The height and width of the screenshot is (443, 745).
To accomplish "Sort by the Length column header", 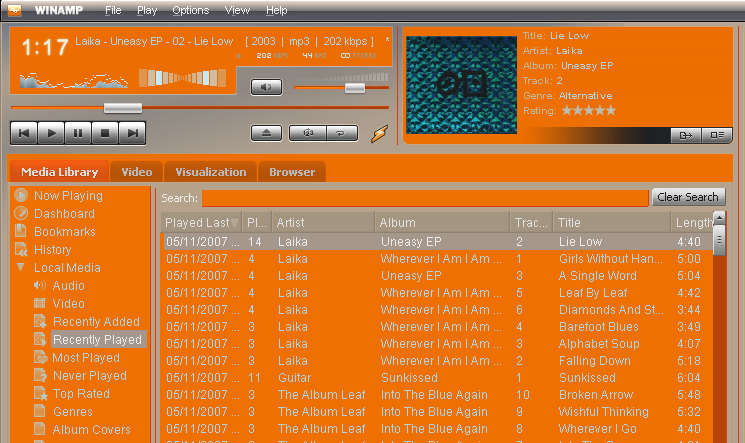I will coord(692,222).
